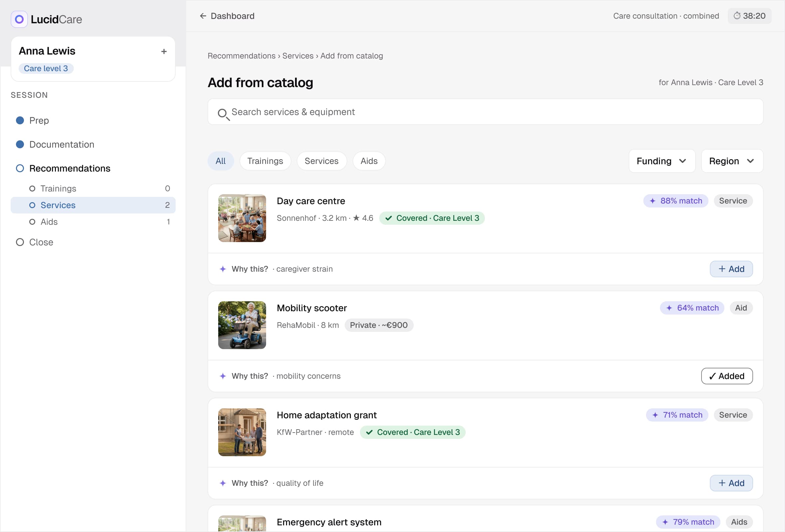Add the Day care centre service

(731, 269)
